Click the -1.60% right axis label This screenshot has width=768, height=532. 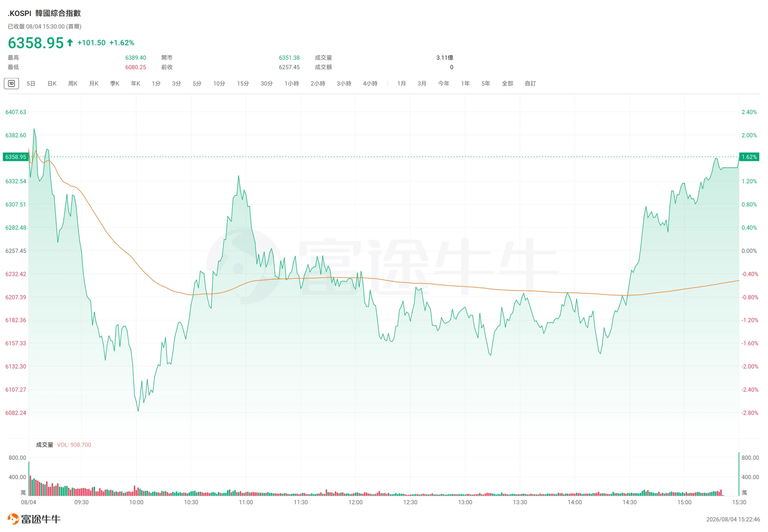point(750,343)
